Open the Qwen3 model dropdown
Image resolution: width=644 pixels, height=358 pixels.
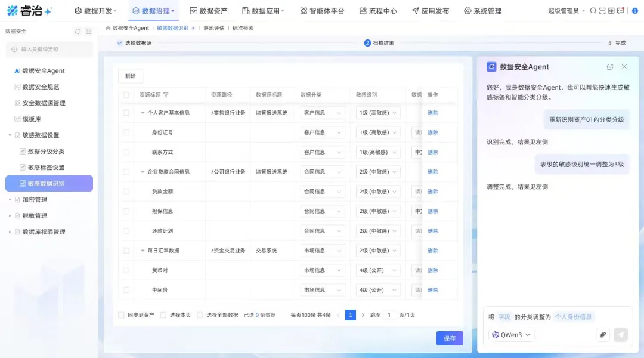click(512, 335)
